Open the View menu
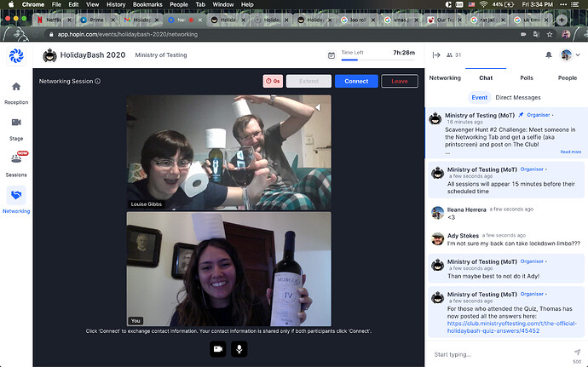This screenshot has width=588, height=367. pyautogui.click(x=92, y=4)
